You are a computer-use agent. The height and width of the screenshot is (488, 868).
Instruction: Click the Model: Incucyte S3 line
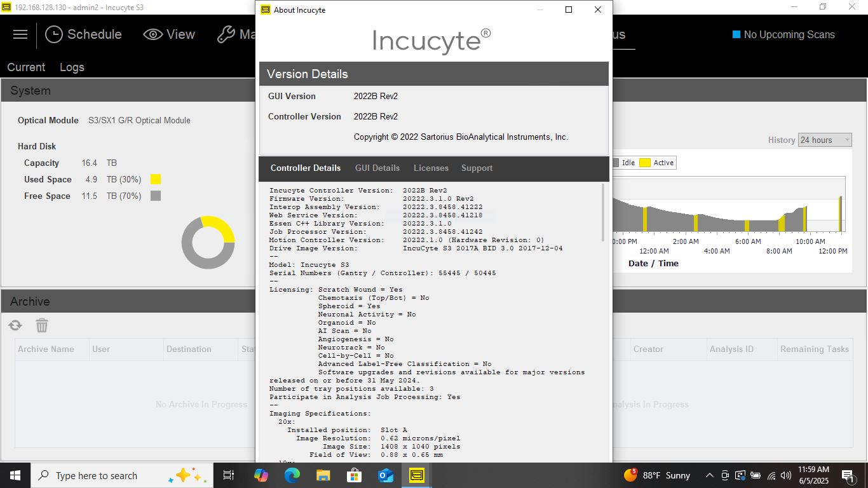coord(309,265)
